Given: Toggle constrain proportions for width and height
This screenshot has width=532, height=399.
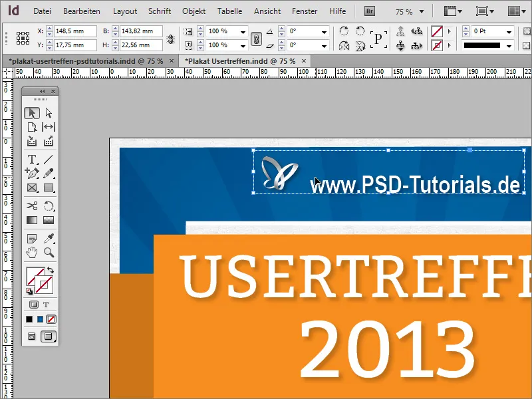Looking at the screenshot, I should 171,39.
